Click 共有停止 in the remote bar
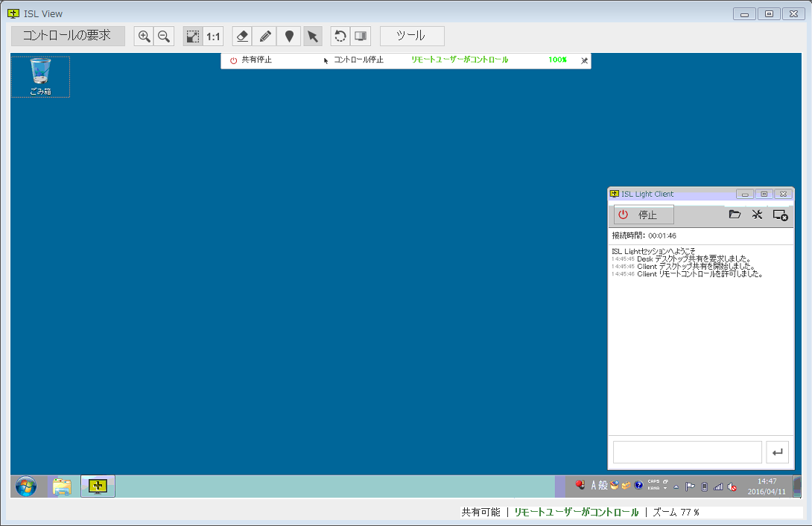Viewport: 812px width, 526px height. click(x=250, y=60)
